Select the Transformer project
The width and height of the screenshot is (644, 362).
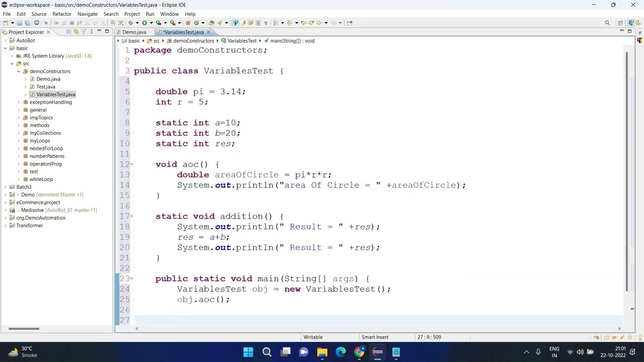point(29,226)
